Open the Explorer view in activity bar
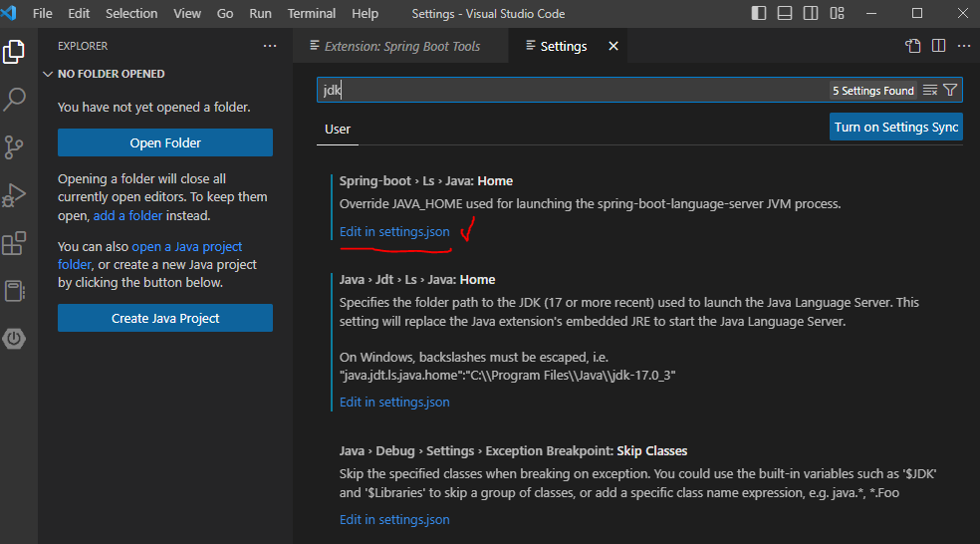The height and width of the screenshot is (544, 980). coord(14,52)
